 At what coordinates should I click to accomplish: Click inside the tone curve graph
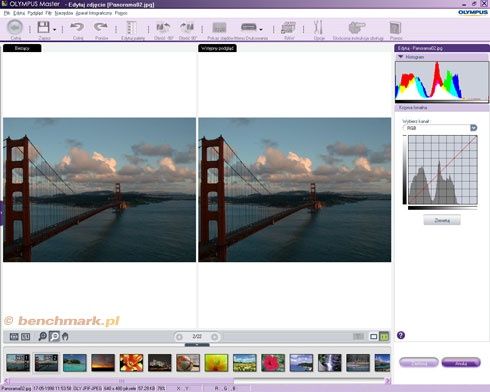pyautogui.click(x=443, y=170)
